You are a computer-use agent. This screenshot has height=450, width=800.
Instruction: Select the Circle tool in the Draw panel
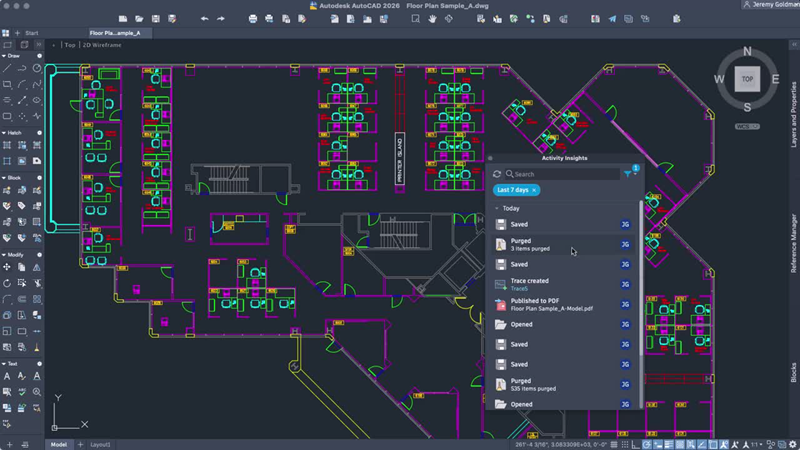[x=37, y=68]
